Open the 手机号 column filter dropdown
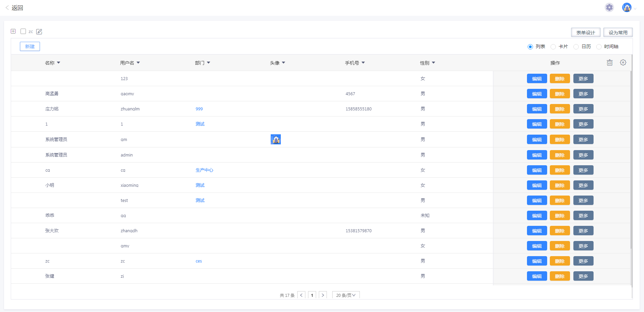 (363, 63)
